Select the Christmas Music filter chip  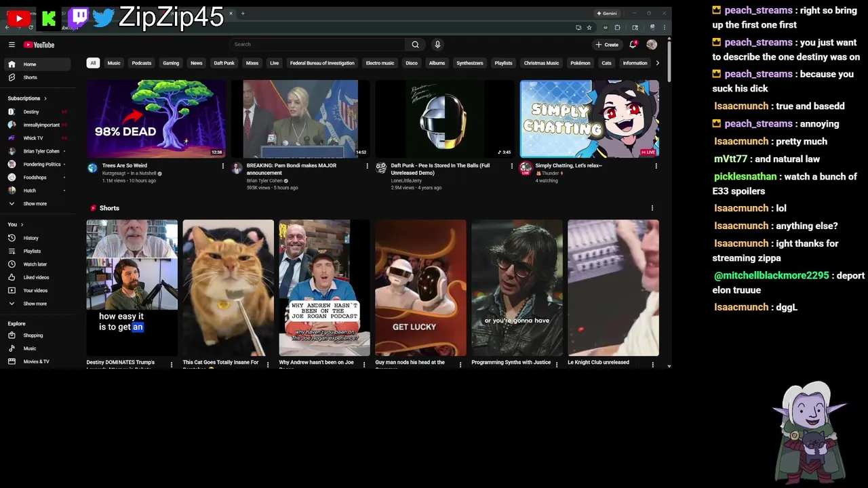point(541,63)
